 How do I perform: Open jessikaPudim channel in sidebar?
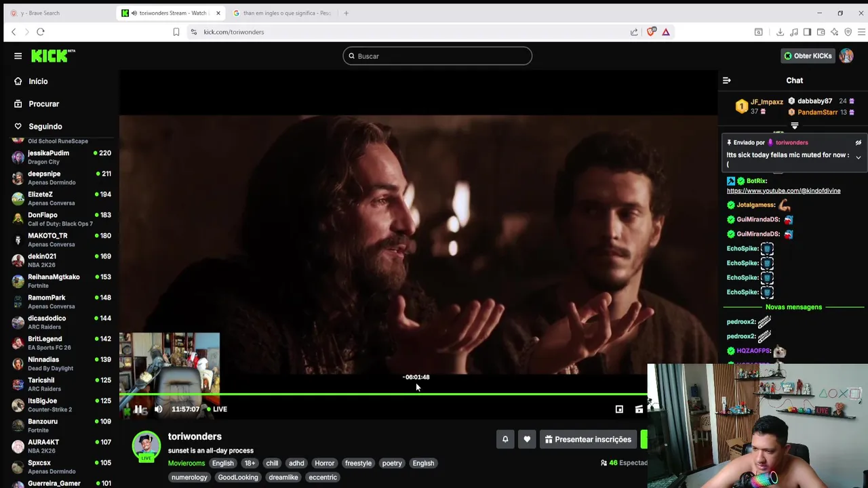point(61,157)
